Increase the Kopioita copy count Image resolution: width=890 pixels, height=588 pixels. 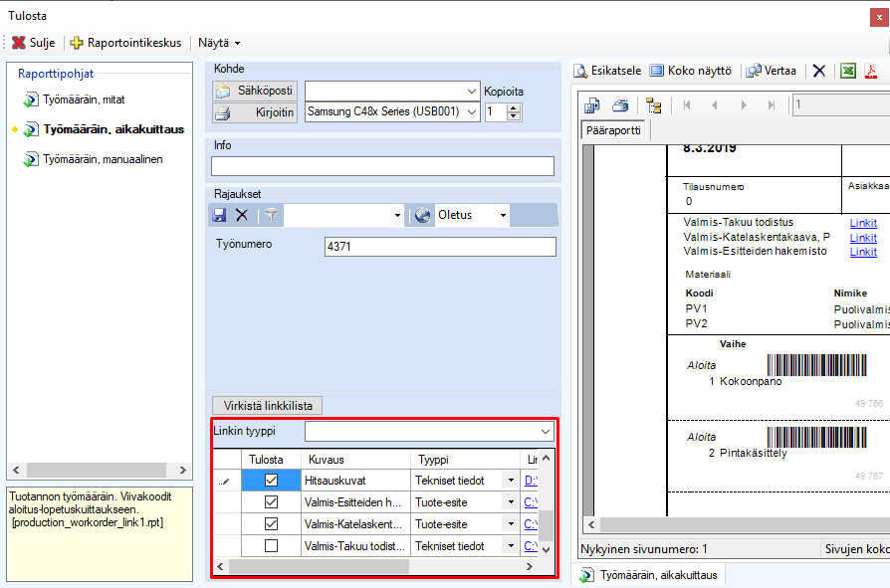(513, 108)
